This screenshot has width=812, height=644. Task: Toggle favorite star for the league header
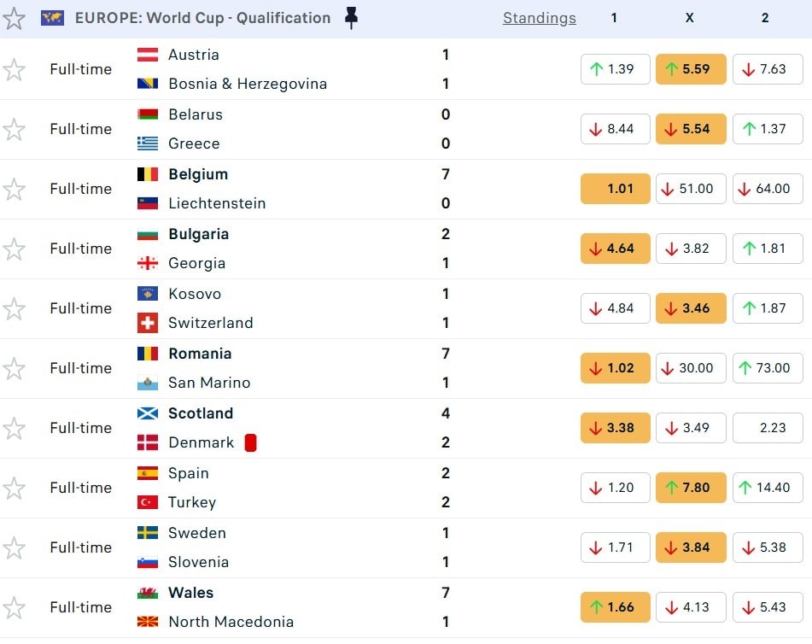point(15,18)
